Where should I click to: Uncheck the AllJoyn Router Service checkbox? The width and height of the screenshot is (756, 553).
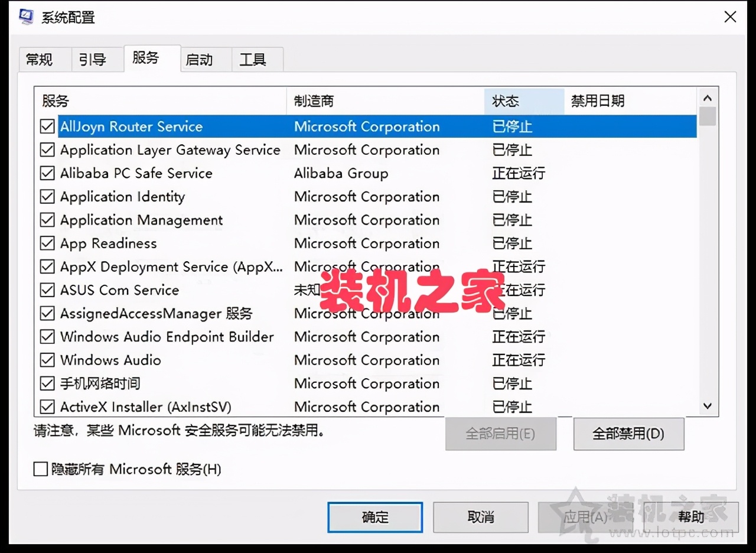[x=47, y=126]
